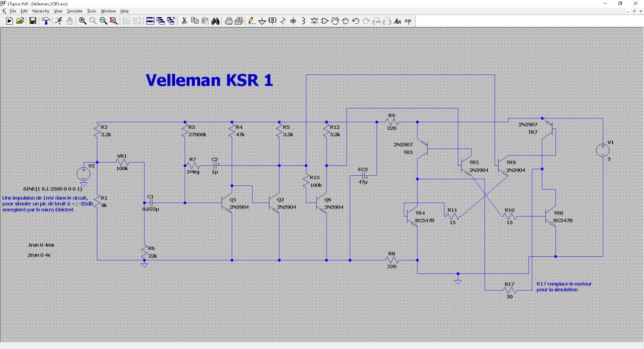Click the R17 30 resistor value
This screenshot has height=349, width=644.
click(509, 296)
